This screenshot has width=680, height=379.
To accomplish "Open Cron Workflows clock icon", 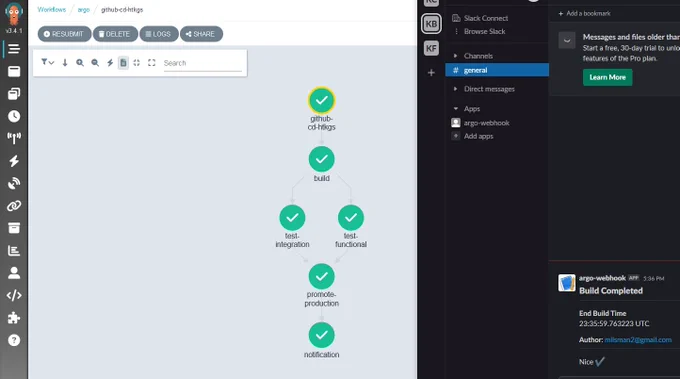I will [x=14, y=116].
